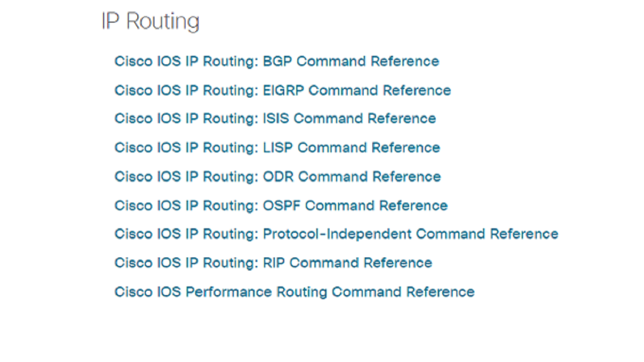644x362 pixels.
Task: Select the last link under IP Routing
Action: (294, 292)
